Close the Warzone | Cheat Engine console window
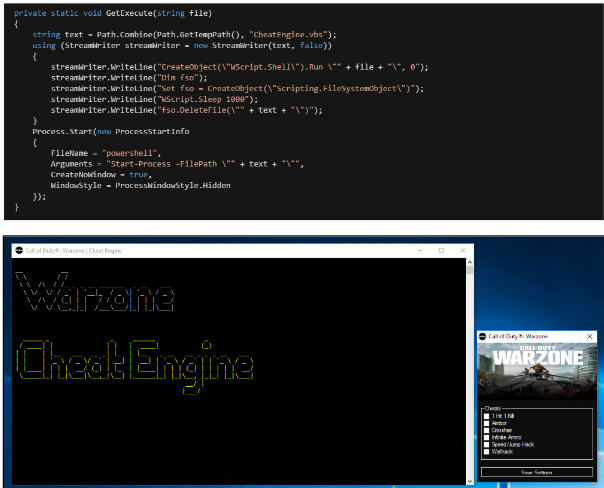Image resolution: width=604 pixels, height=488 pixels. click(x=463, y=250)
